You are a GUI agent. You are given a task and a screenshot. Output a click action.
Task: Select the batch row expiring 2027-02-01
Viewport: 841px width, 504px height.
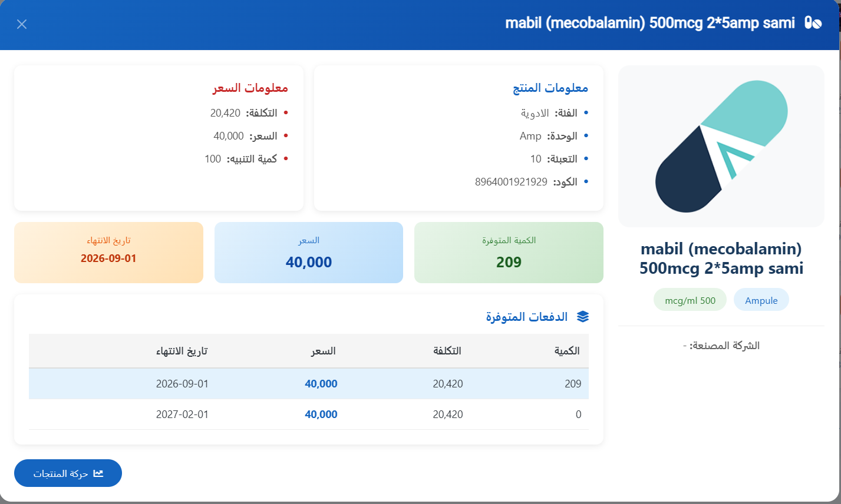pyautogui.click(x=309, y=415)
